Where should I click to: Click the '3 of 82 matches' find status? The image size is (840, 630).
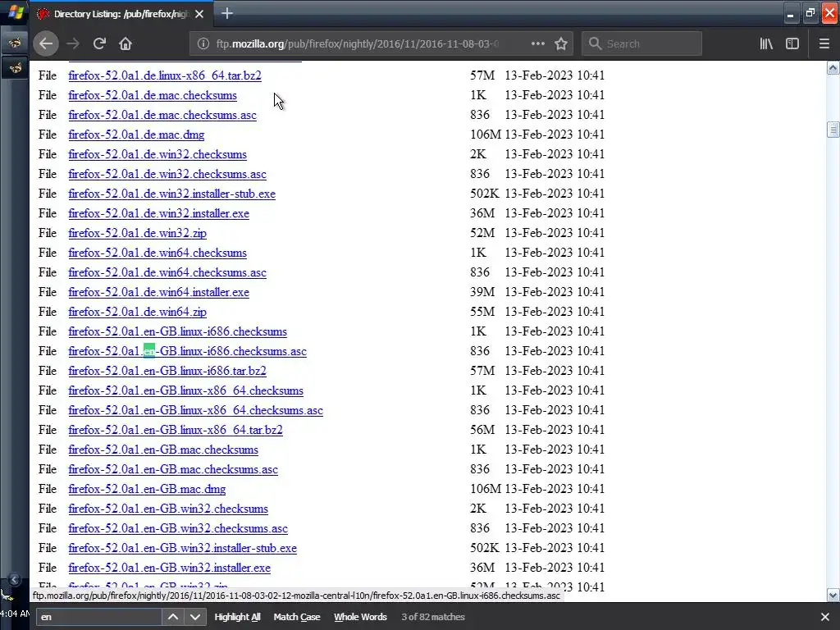pos(433,617)
